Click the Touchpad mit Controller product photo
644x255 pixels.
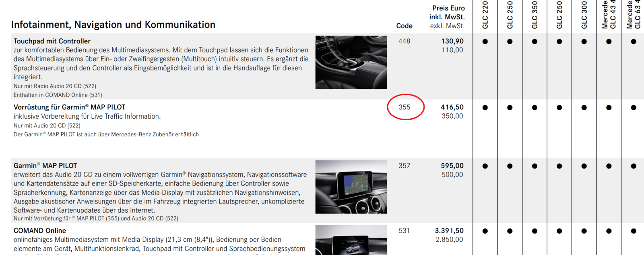coord(351,62)
